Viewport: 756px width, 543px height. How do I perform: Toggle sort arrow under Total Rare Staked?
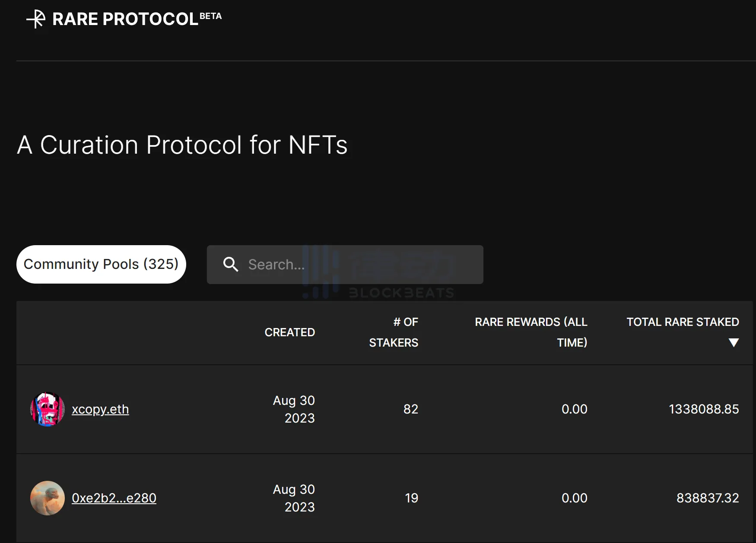(x=734, y=343)
